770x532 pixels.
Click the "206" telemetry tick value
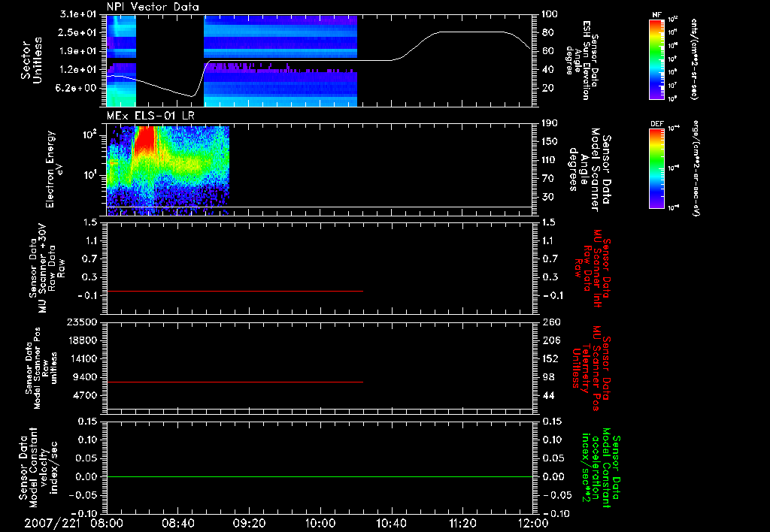click(x=550, y=340)
